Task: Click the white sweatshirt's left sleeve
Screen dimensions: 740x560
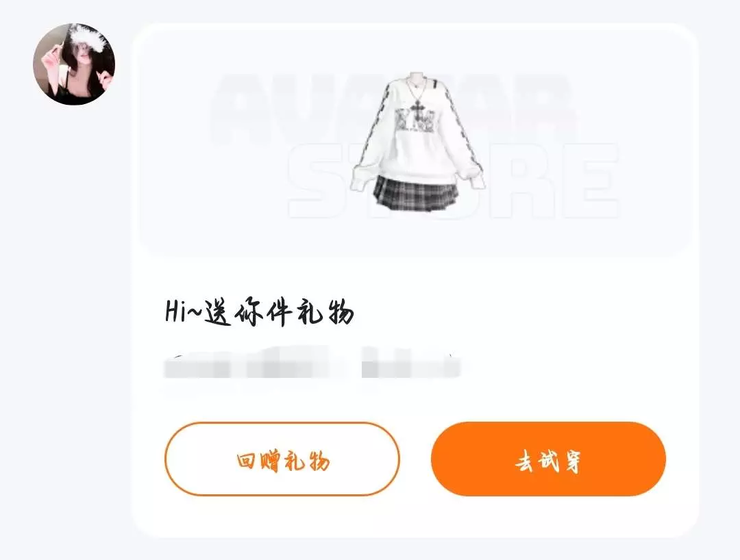Action: point(371,137)
